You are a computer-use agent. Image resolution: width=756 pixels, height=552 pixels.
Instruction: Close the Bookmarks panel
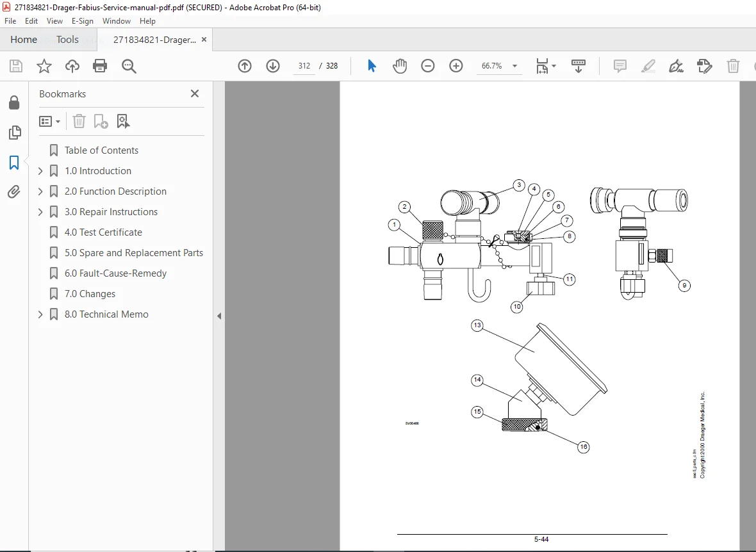pos(195,93)
